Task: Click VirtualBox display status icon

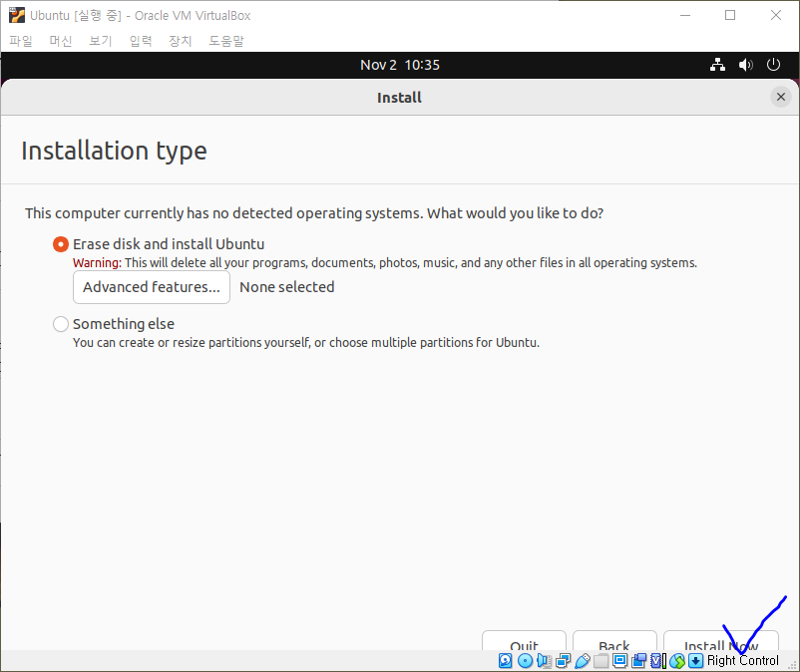Action: 619,661
